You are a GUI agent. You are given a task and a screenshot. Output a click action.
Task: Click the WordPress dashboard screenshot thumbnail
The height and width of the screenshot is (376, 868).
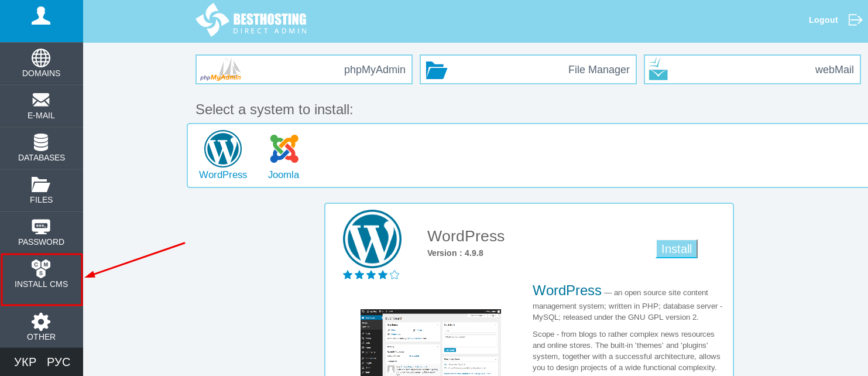[x=431, y=343]
